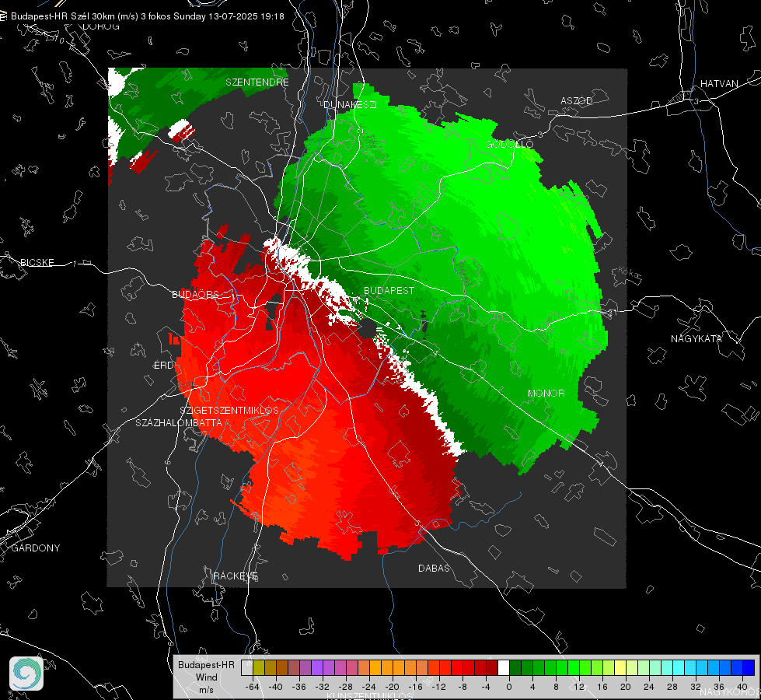Click the MONOR map label
Image resolution: width=761 pixels, height=700 pixels.
(x=546, y=393)
